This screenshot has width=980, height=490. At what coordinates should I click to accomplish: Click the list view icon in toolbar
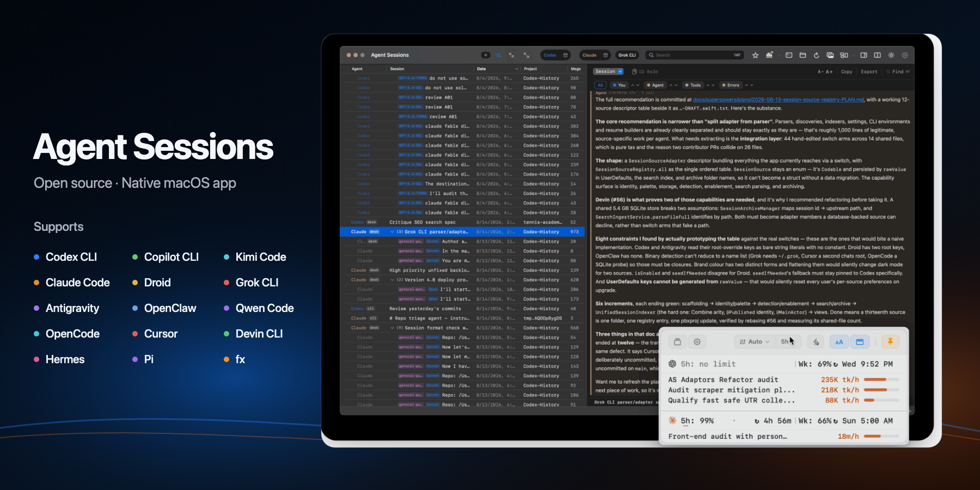click(x=498, y=55)
